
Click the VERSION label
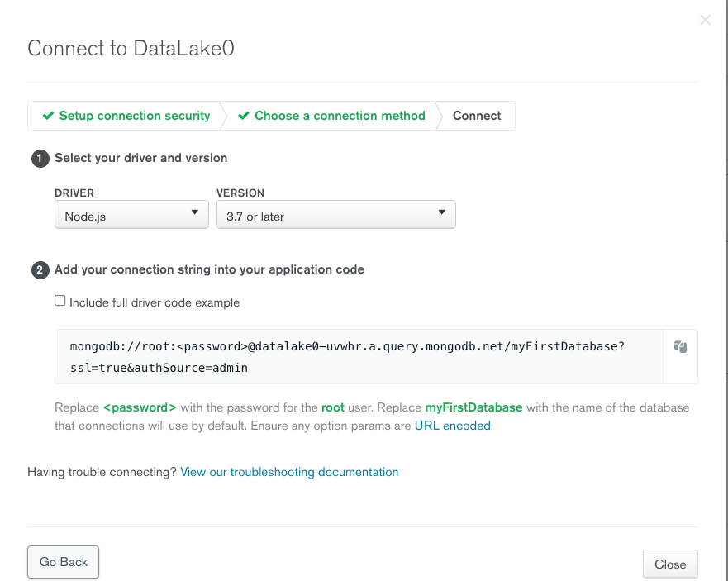(x=240, y=193)
